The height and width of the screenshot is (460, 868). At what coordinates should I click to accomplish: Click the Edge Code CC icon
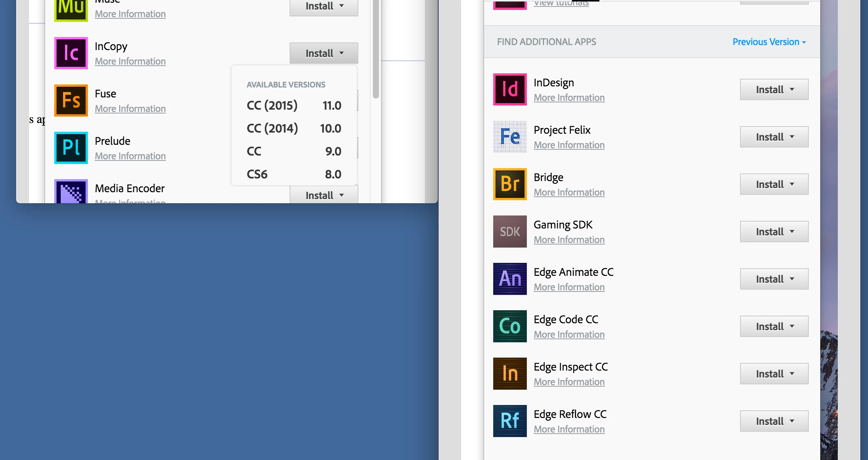pyautogui.click(x=510, y=326)
